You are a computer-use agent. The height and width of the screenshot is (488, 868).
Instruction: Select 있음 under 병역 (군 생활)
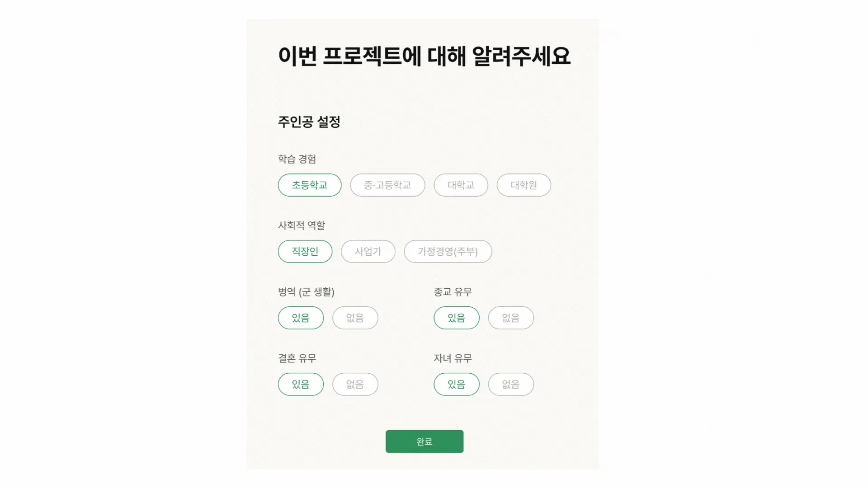coord(301,318)
